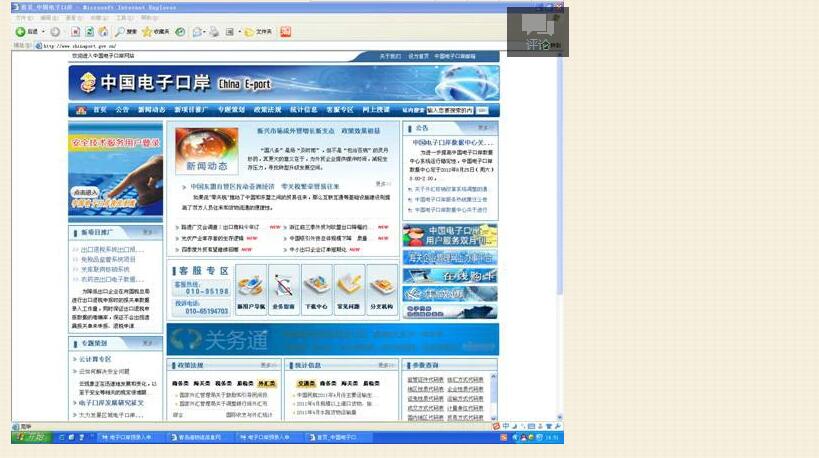Screen dimensions: 819x458
Task: Click the Mail envelope toolbar icon
Action: pyautogui.click(x=197, y=32)
